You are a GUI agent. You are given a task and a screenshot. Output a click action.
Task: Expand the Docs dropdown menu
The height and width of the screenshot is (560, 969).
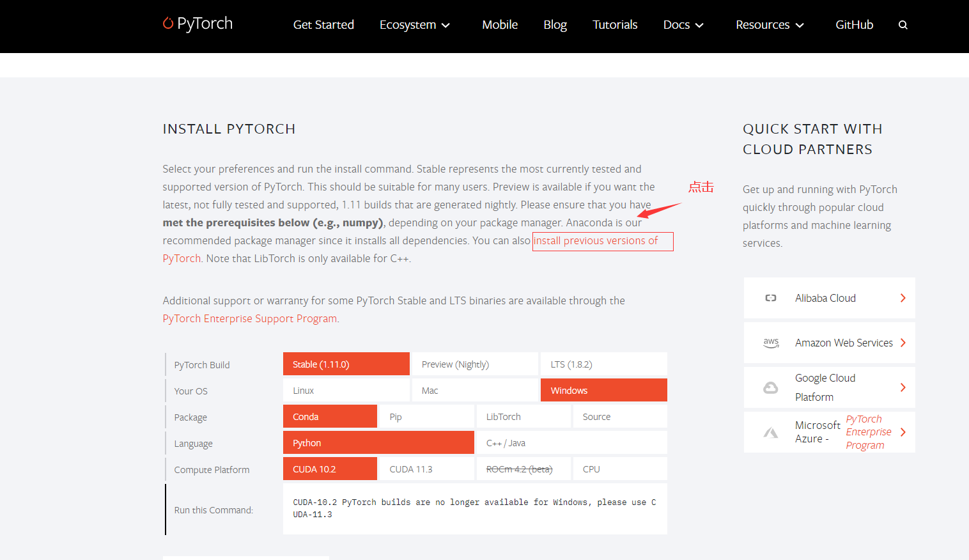pyautogui.click(x=683, y=25)
